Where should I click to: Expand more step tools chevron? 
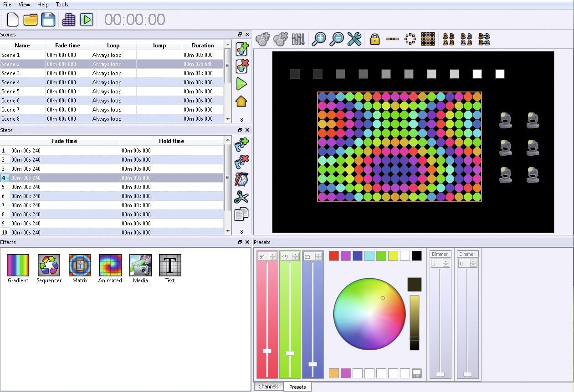(241, 232)
